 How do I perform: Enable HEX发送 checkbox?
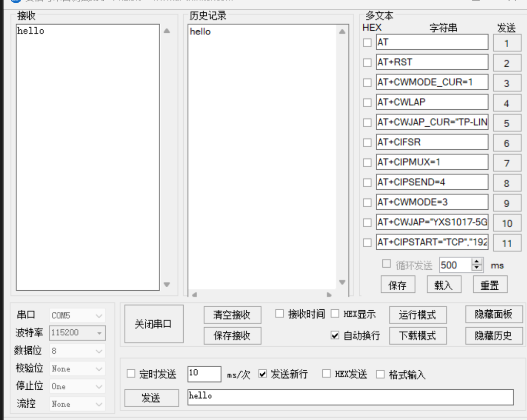326,374
